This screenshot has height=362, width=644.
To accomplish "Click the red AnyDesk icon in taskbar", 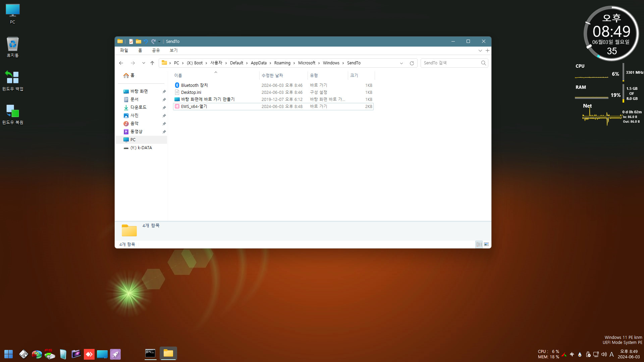I will [x=89, y=354].
